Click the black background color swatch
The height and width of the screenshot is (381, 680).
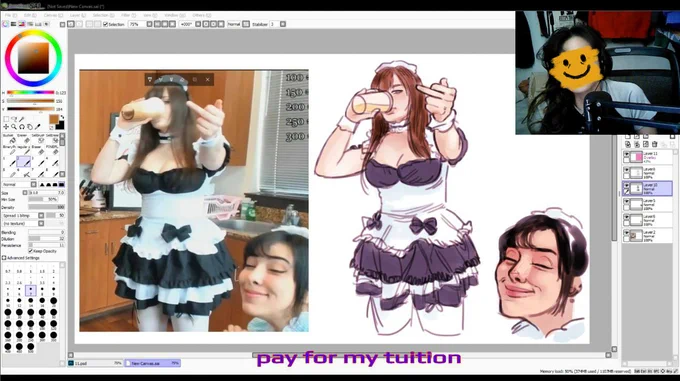pos(60,126)
